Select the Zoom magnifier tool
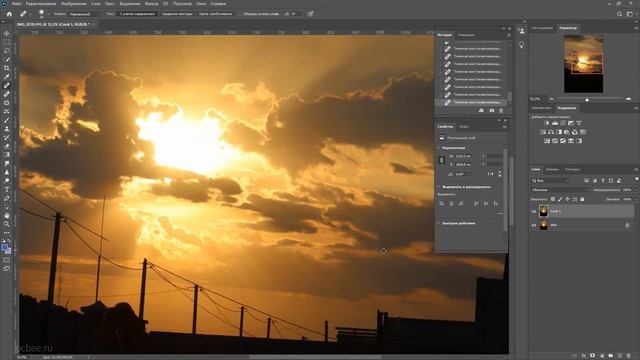The height and width of the screenshot is (360, 640). click(7, 224)
